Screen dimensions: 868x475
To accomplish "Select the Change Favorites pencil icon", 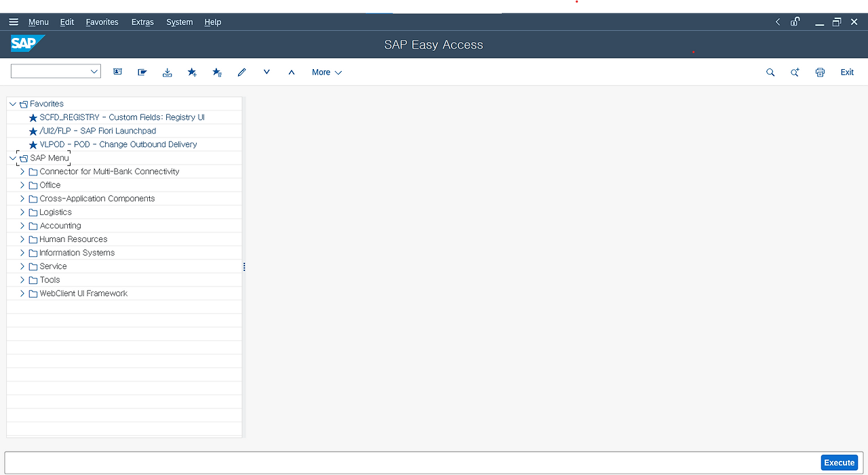I will click(241, 72).
